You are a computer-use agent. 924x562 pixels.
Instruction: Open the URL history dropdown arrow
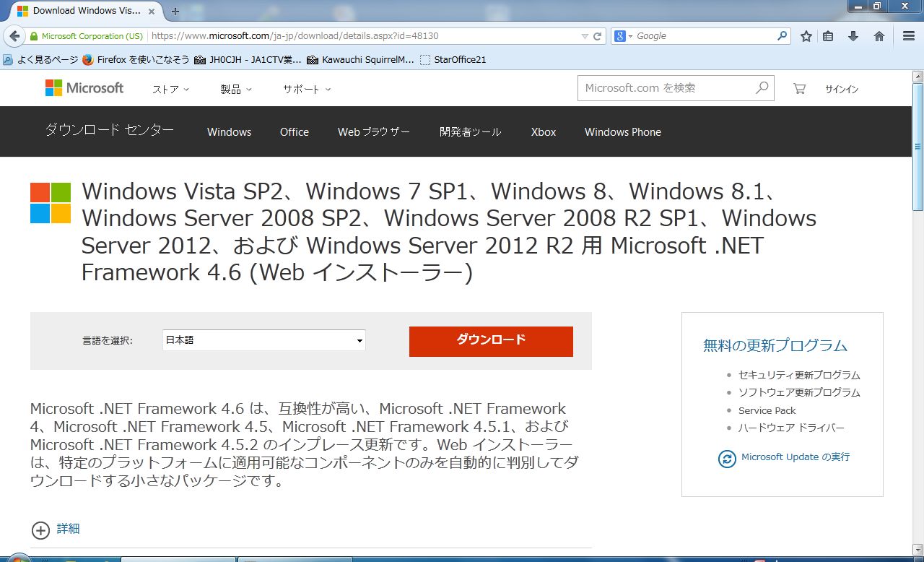point(585,36)
